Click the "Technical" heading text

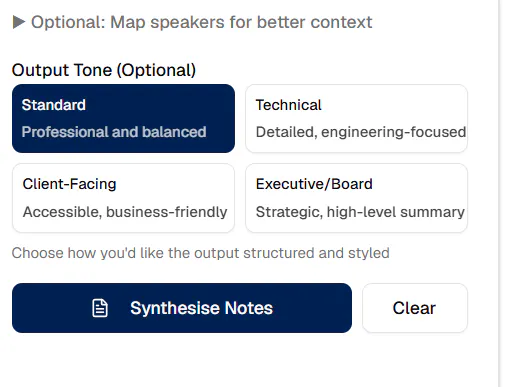click(x=288, y=105)
